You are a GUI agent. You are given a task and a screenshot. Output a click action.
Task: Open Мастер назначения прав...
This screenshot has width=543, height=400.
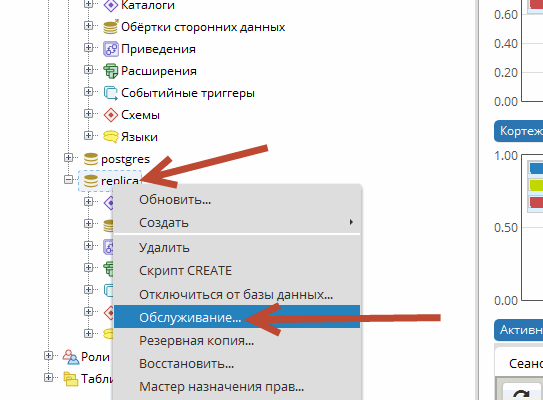click(237, 386)
